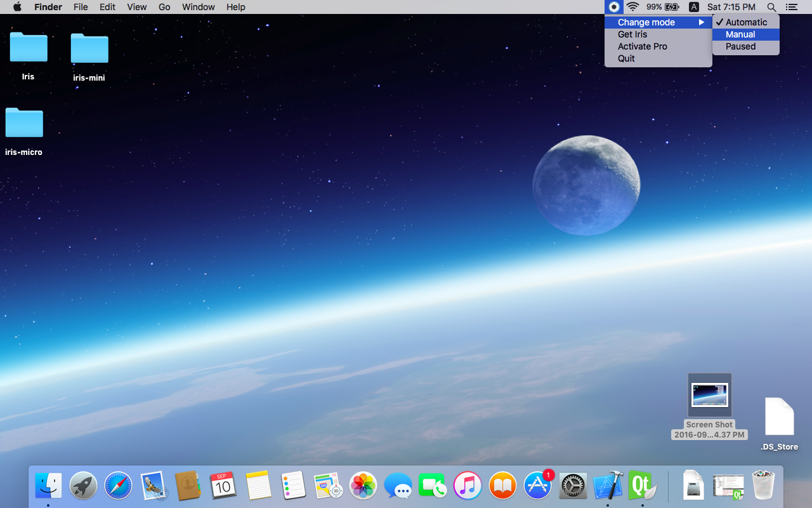Expand the Change mode submenu
This screenshot has height=508, width=812.
[658, 22]
